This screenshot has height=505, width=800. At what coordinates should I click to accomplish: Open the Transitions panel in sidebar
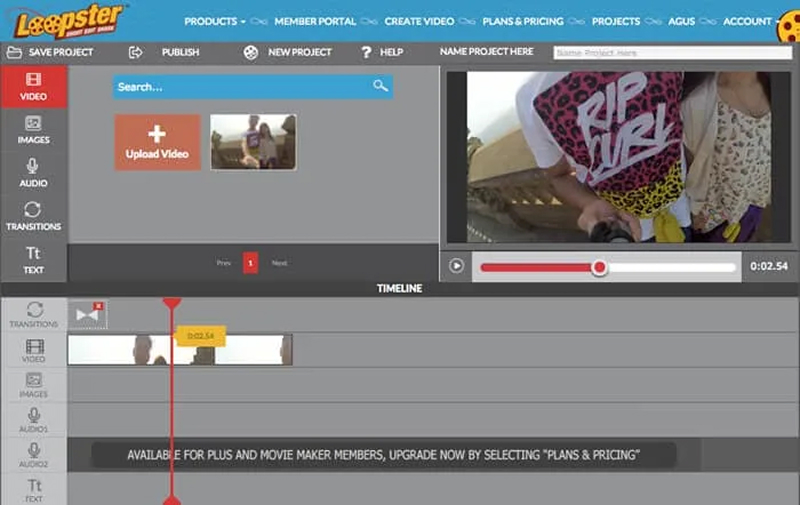pyautogui.click(x=33, y=215)
